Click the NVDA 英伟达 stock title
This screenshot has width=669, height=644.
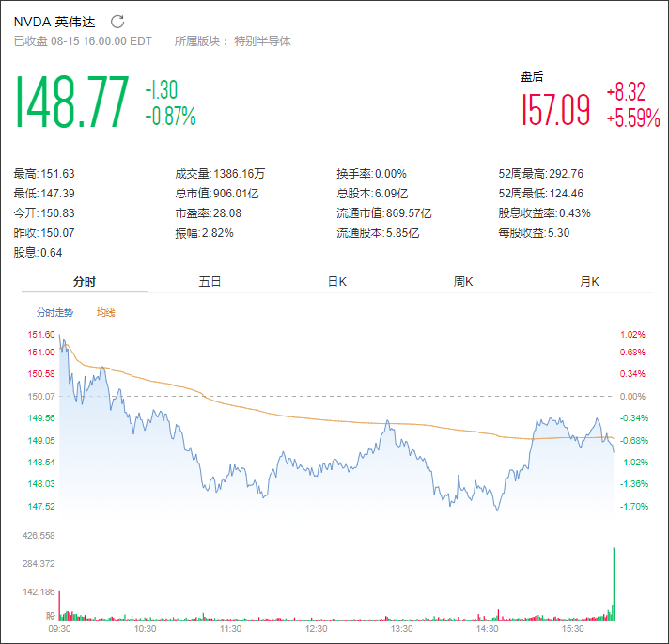[54, 22]
